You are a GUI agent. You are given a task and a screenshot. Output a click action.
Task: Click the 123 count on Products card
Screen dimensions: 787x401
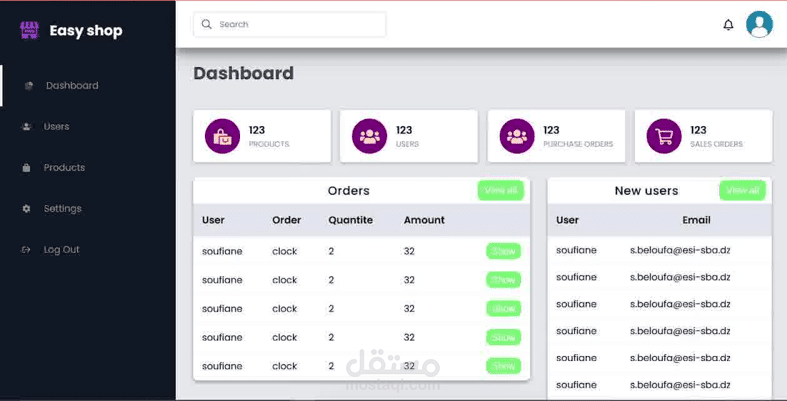point(257,130)
